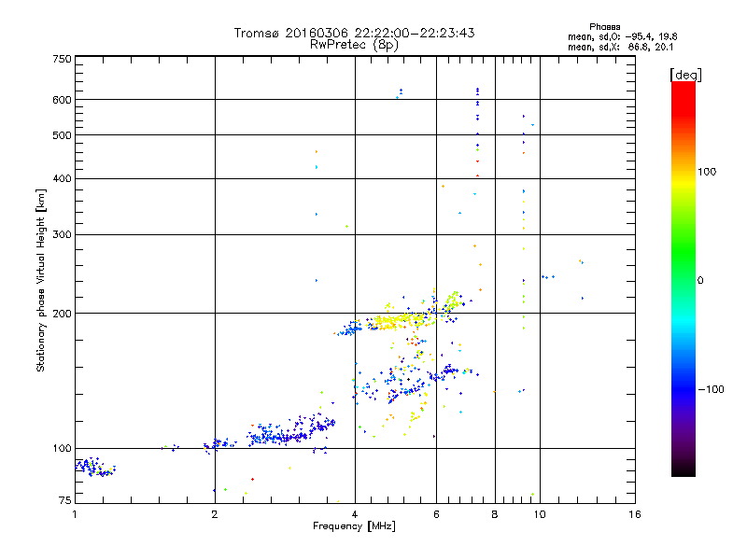
Task: Click the x-axis tick label '16'
Action: click(635, 514)
